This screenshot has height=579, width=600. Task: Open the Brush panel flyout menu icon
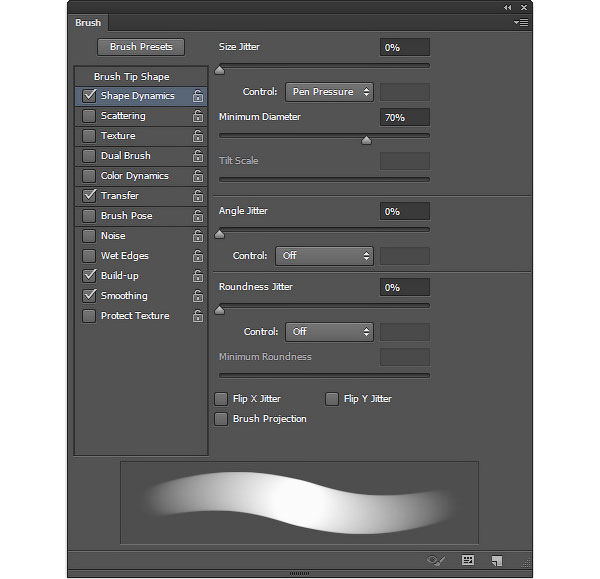coord(521,23)
